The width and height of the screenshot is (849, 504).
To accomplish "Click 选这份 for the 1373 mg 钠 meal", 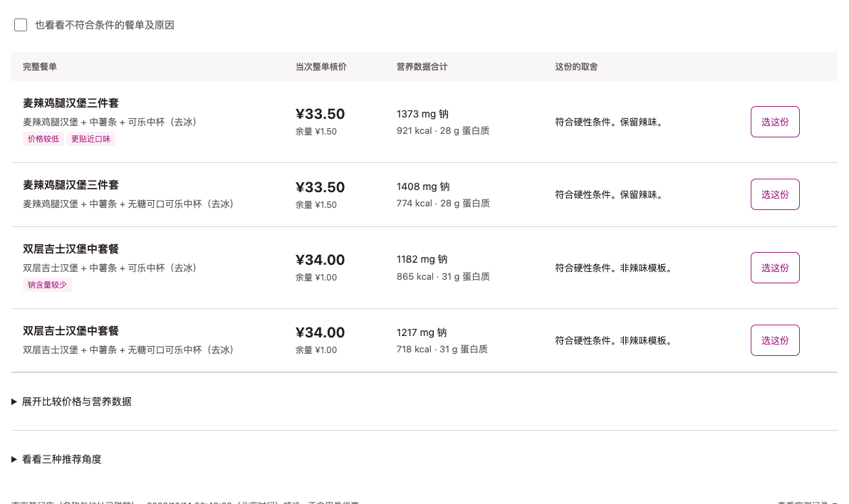I will [x=775, y=122].
